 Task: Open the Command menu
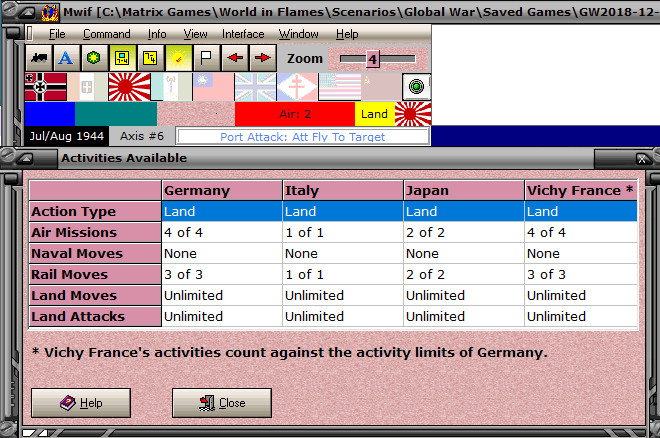(x=106, y=34)
